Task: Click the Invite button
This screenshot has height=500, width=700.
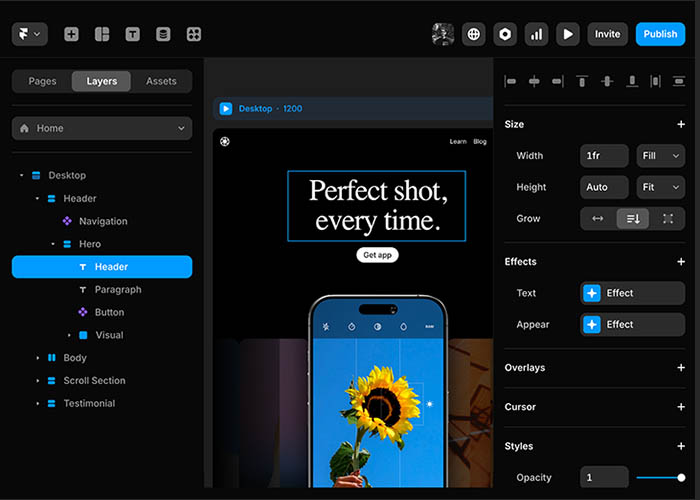Action: (x=607, y=34)
